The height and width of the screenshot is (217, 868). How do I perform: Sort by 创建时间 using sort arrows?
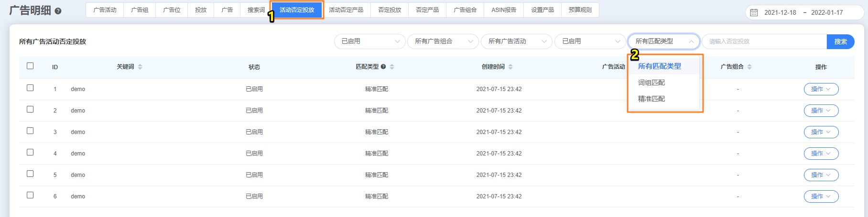coord(510,67)
